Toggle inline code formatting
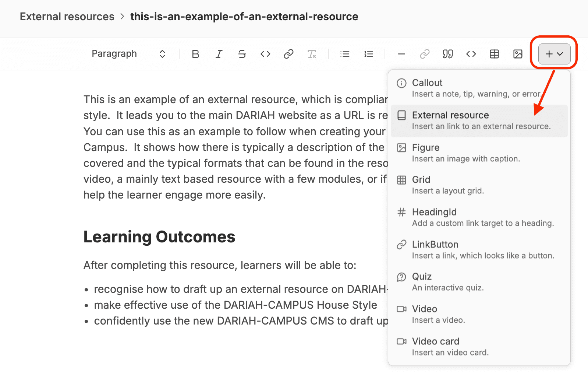588x389 pixels. (x=265, y=54)
